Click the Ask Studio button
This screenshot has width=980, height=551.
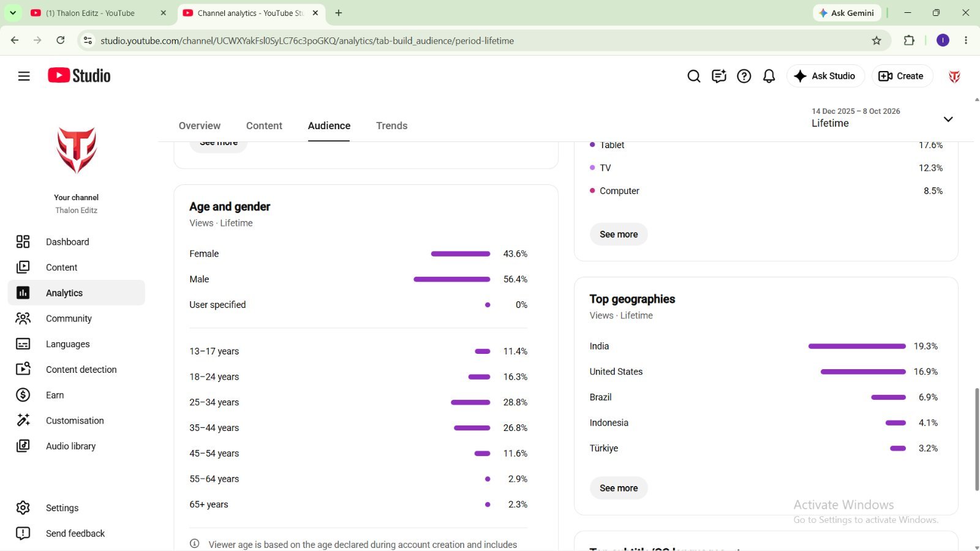[825, 76]
